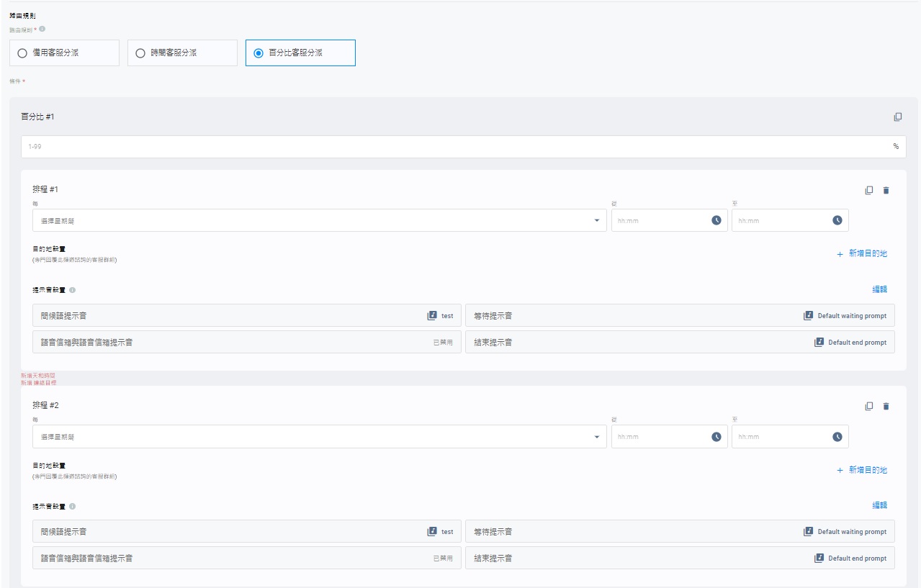Click the 編輯 link in 排程 #1

pyautogui.click(x=880, y=289)
